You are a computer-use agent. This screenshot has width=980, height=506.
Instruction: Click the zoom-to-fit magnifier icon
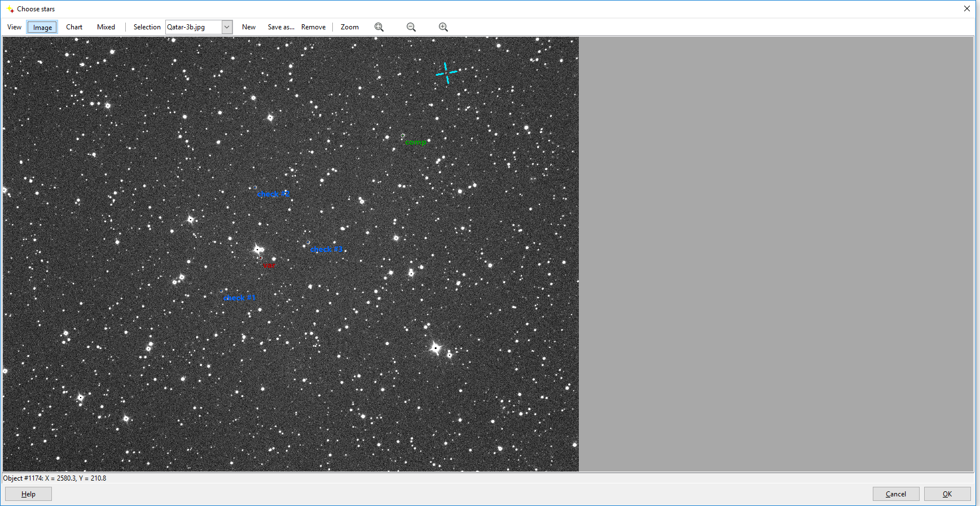[x=379, y=27]
